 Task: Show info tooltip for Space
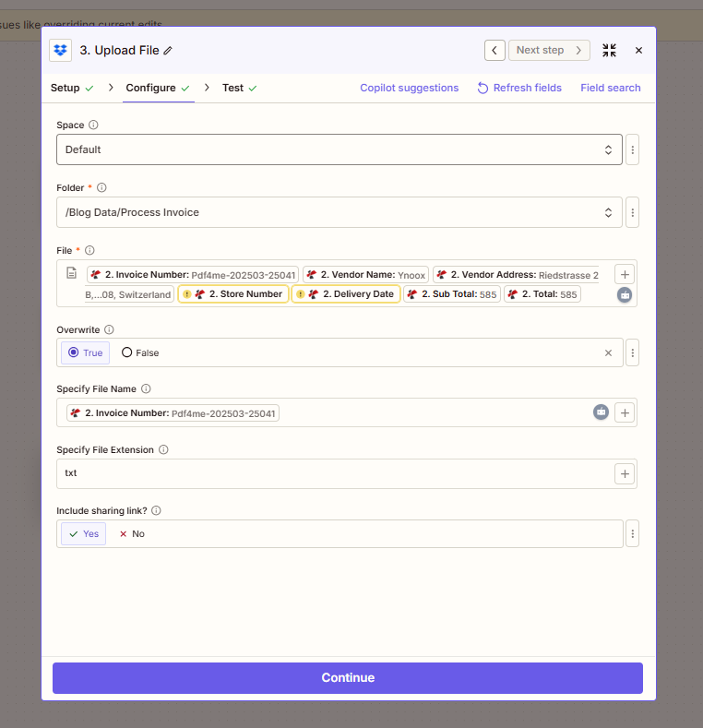[x=93, y=125]
